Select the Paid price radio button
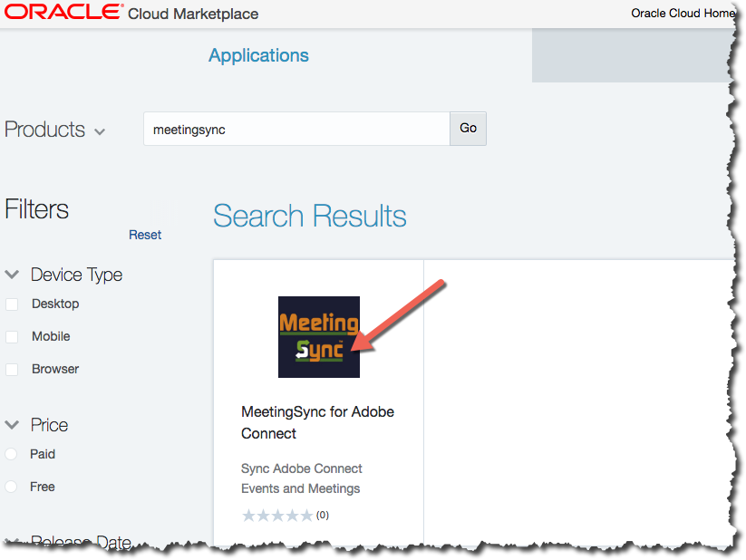The height and width of the screenshot is (560, 746). [x=11, y=454]
